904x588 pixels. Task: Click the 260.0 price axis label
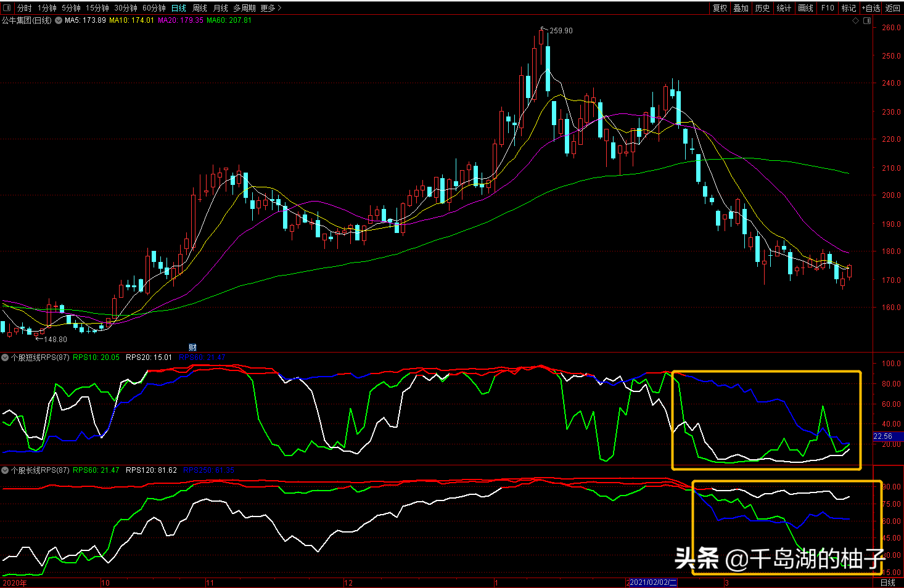pyautogui.click(x=891, y=28)
